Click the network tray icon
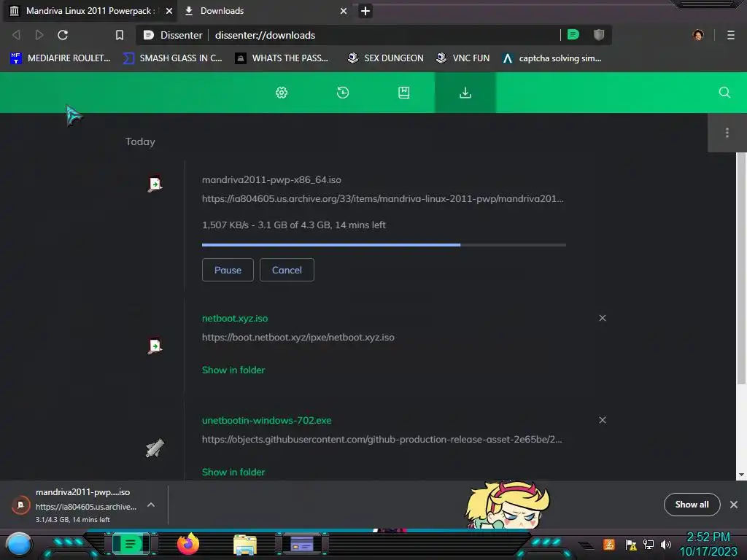 tap(649, 545)
